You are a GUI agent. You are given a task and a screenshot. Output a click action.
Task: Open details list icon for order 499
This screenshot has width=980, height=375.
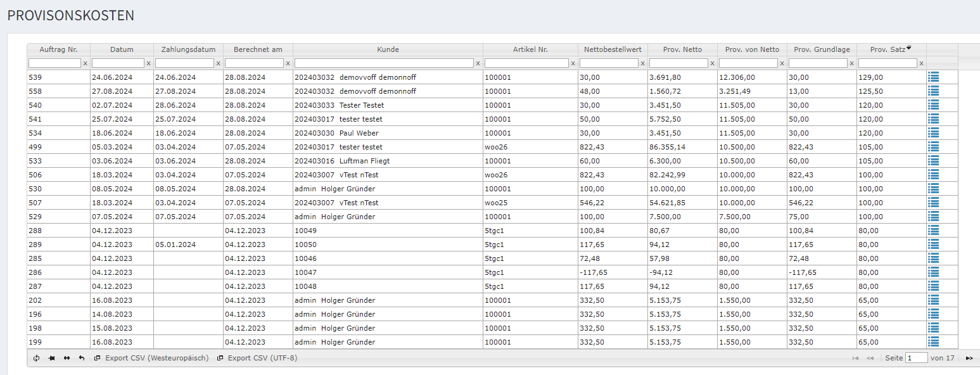coord(933,147)
